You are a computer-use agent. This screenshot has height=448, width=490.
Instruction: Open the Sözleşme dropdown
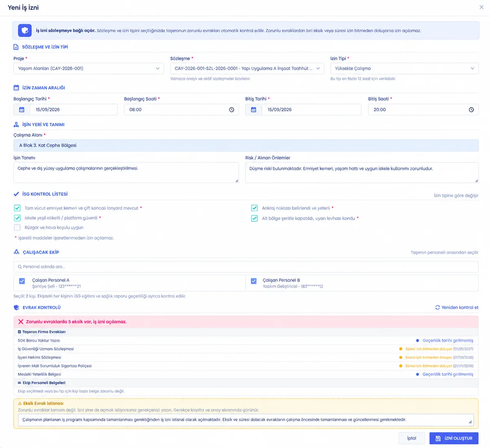[x=247, y=69]
